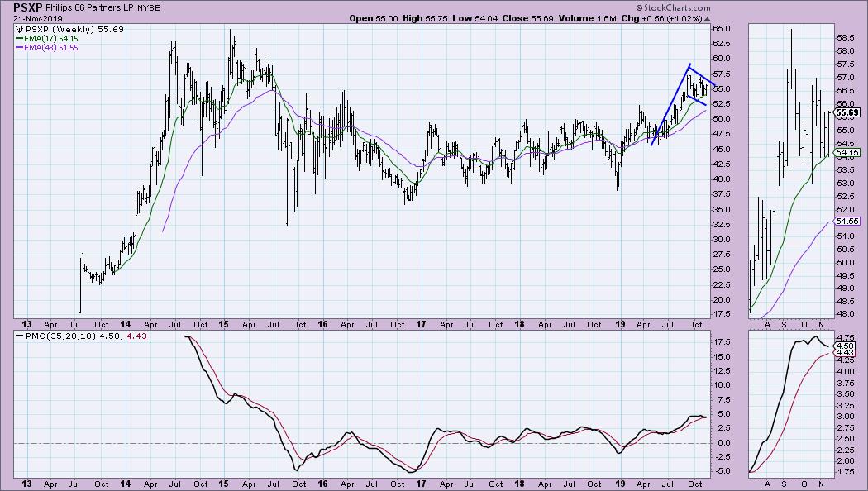Viewport: 868px width, 491px height.
Task: Click the 40.0 price axis label
Action: pyautogui.click(x=722, y=179)
